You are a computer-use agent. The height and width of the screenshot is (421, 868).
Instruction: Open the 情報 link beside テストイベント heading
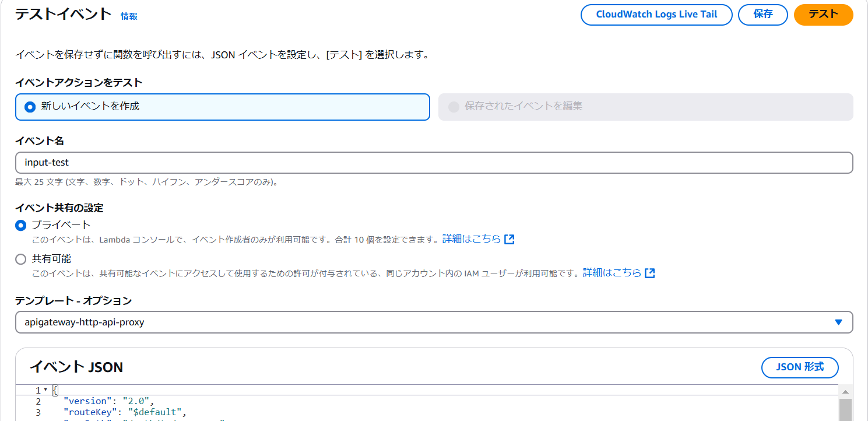tap(128, 16)
